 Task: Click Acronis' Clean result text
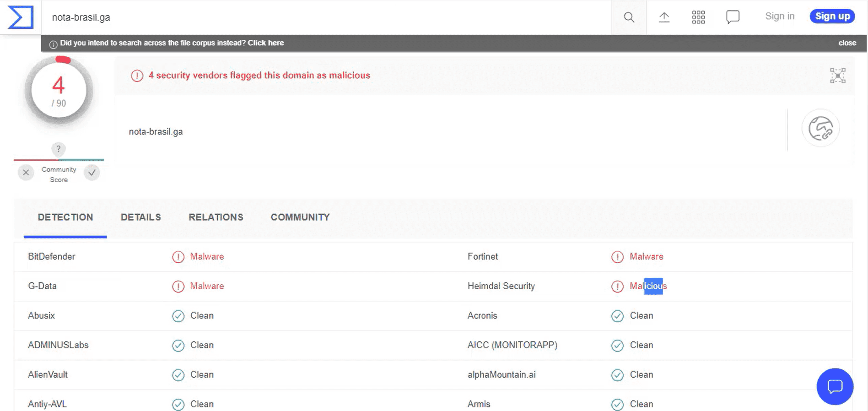(642, 316)
